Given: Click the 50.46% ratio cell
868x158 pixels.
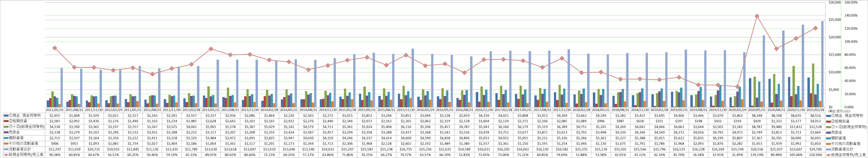Looking at the screenshot, I should click(x=152, y=155).
